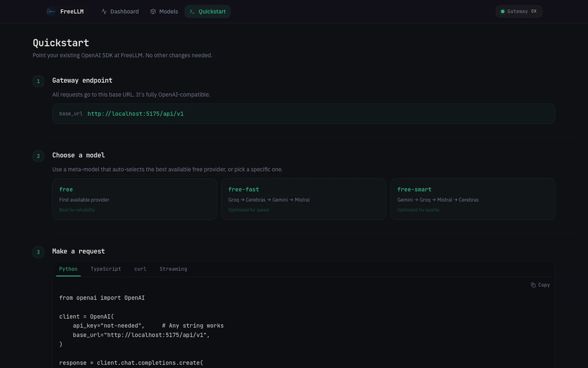588x368 pixels.
Task: Click the Models cube icon
Action: pos(153,12)
